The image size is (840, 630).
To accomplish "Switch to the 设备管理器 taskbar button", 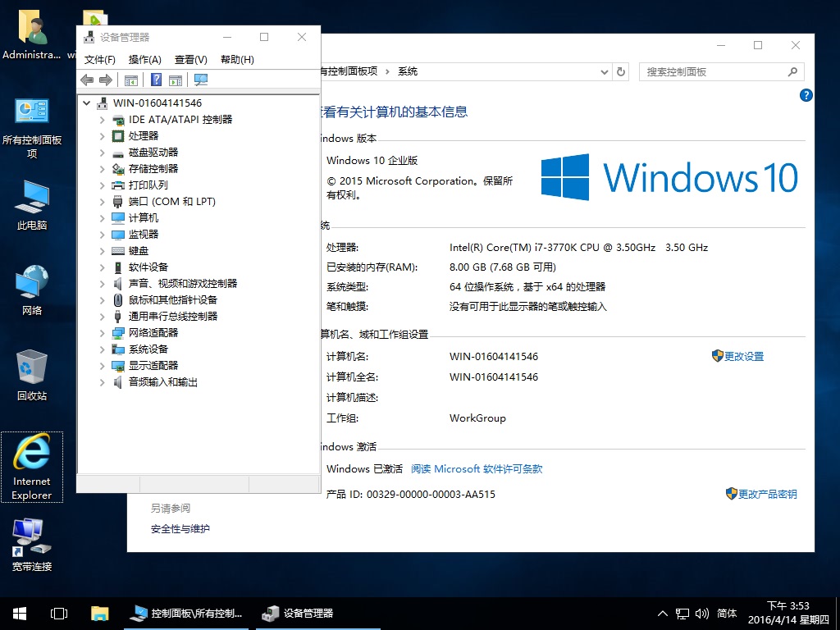I will [318, 614].
